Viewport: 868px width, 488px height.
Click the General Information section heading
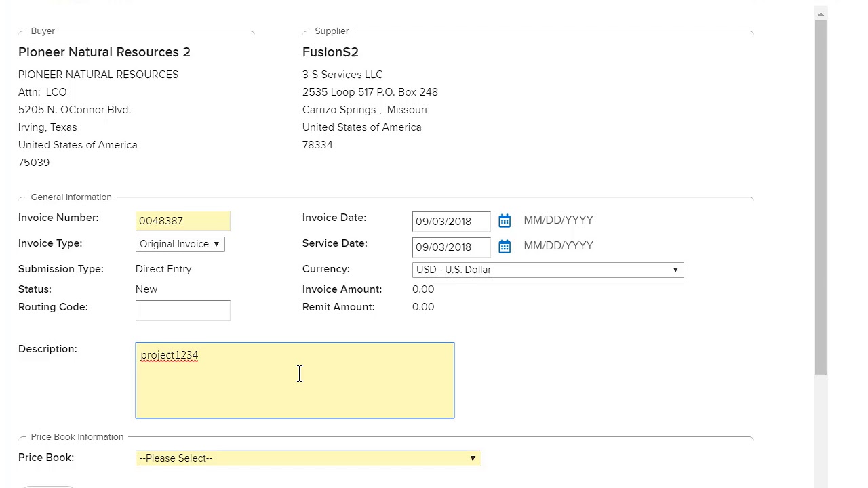point(71,197)
